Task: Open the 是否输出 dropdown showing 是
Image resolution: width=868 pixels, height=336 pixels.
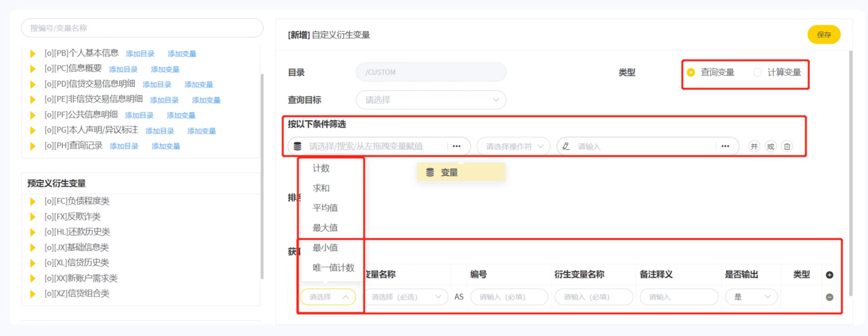Action: click(x=752, y=297)
